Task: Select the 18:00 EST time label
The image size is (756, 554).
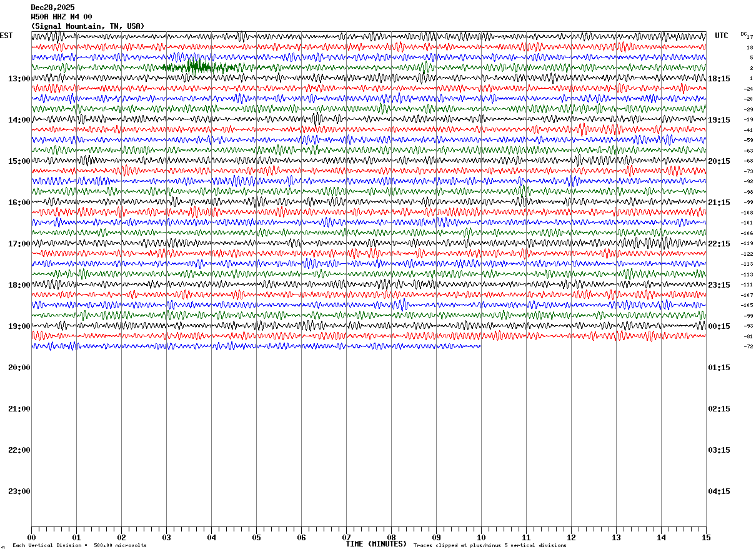Action: pos(19,285)
